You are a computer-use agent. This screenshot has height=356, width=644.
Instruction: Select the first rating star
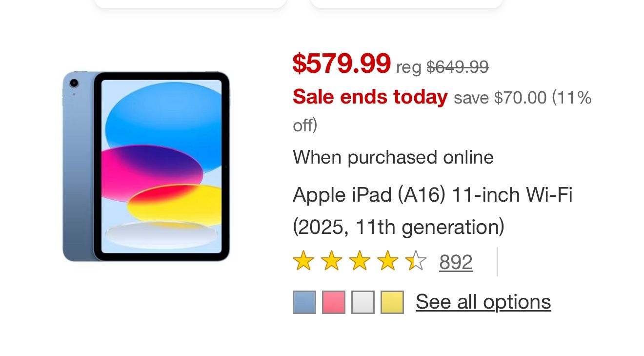[302, 262]
